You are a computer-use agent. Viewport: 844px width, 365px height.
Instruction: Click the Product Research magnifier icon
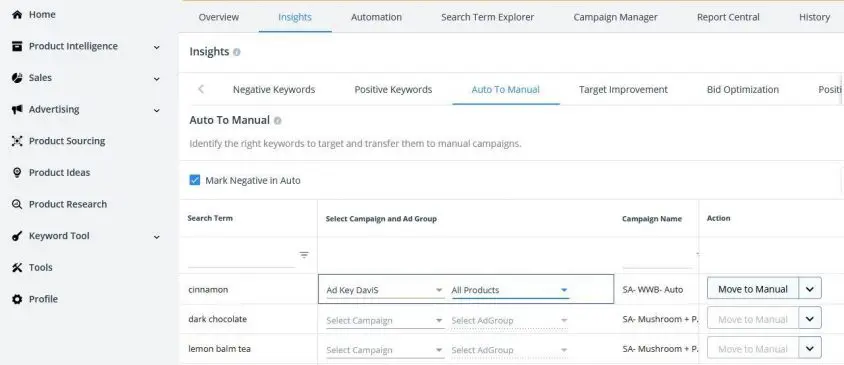[17, 204]
